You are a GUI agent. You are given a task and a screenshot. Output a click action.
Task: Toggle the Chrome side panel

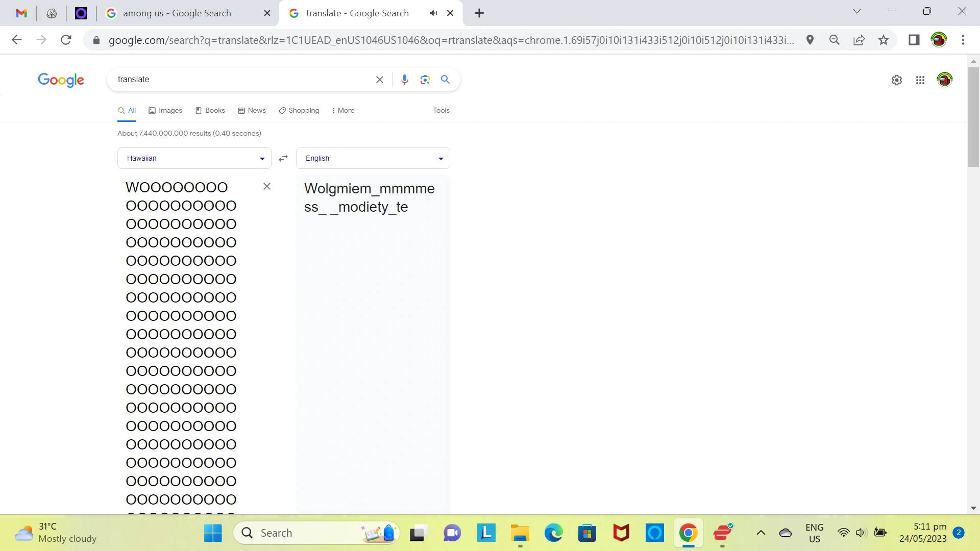[914, 40]
